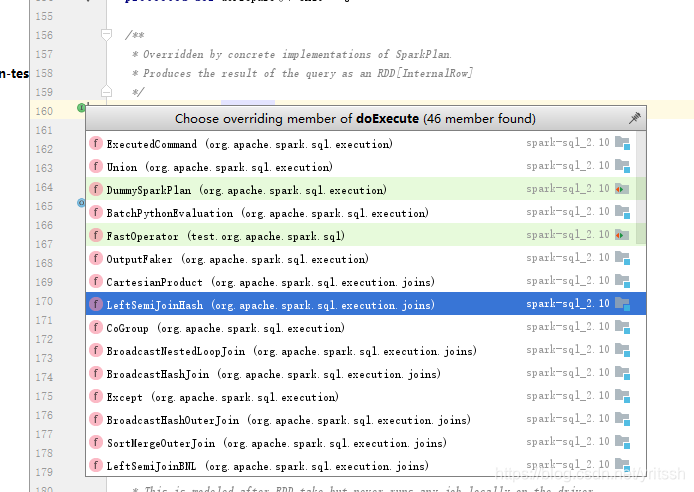Select Union overriding member row
This screenshot has width=694, height=492.
point(366,166)
